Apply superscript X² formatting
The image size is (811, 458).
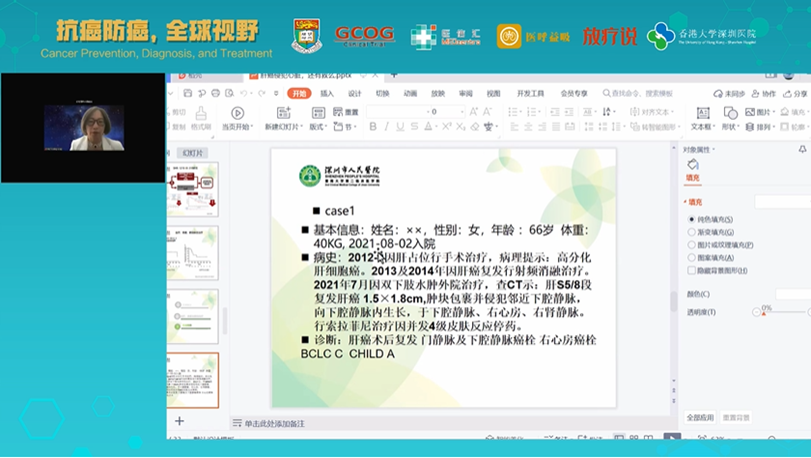pos(447,126)
